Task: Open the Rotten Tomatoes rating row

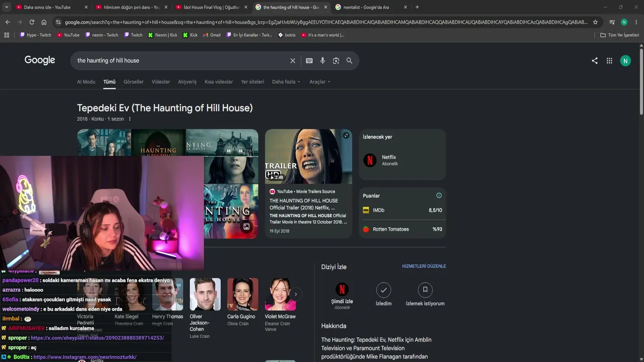Action: coord(403,229)
